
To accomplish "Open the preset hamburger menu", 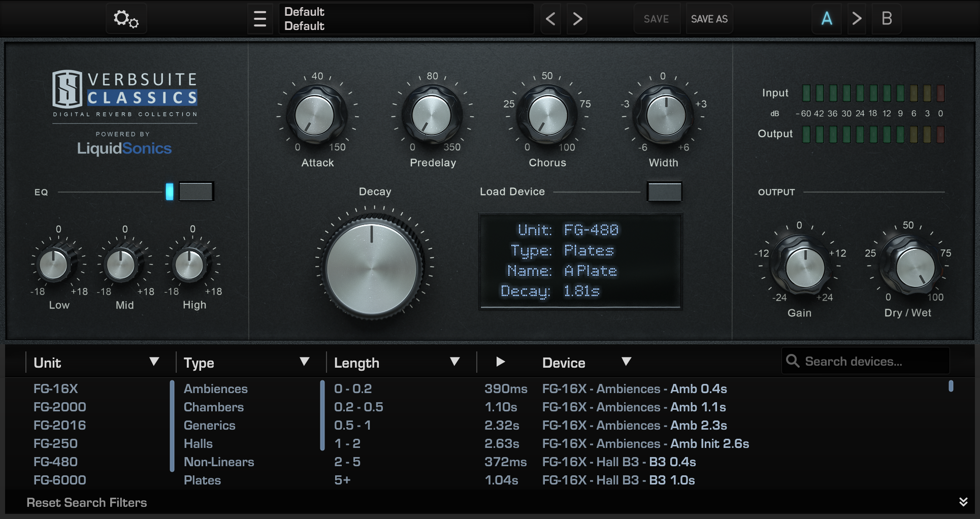I will (260, 18).
